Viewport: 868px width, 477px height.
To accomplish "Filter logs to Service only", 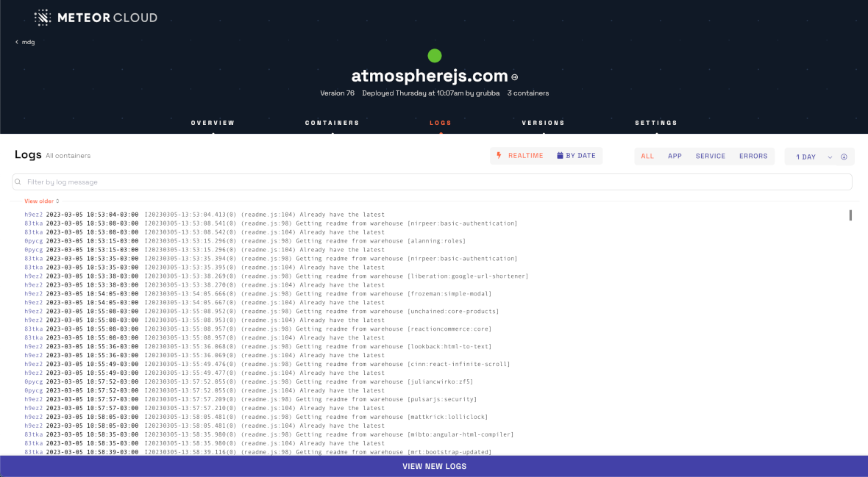I will (x=711, y=156).
